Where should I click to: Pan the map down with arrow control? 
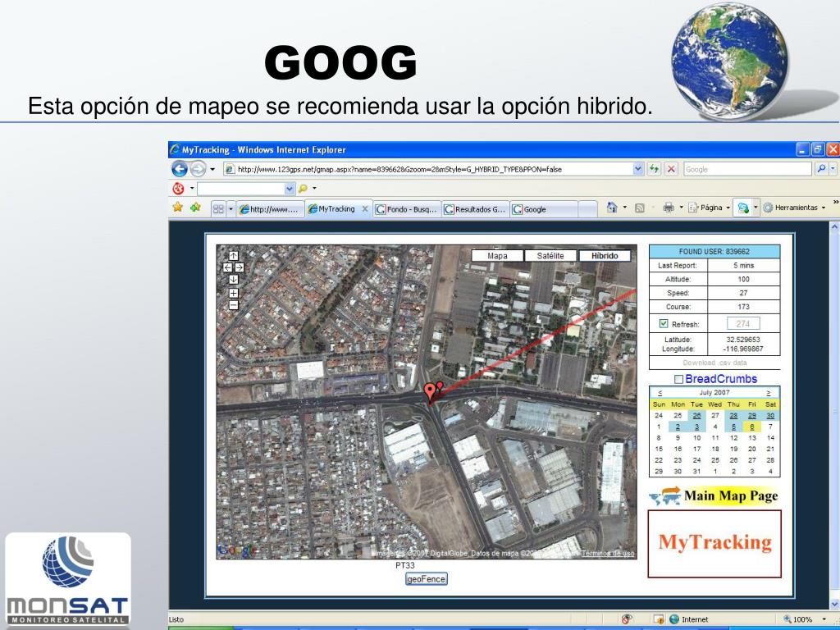point(234,279)
